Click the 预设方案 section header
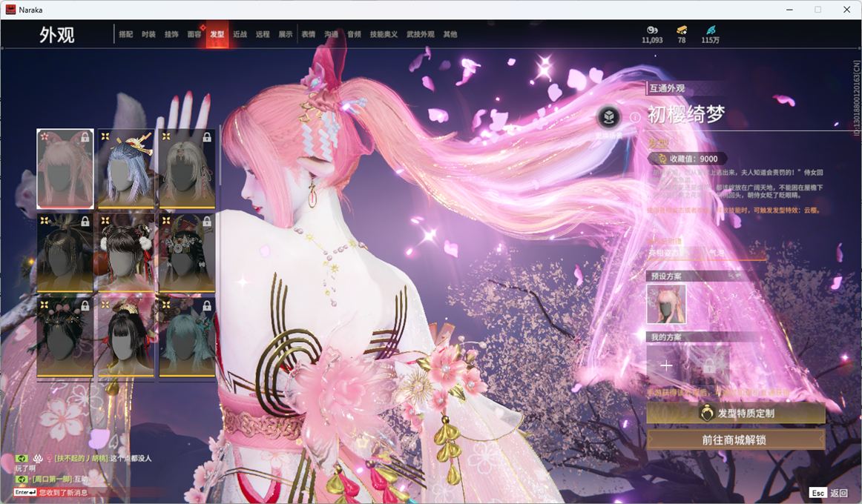The image size is (862, 504). [665, 276]
